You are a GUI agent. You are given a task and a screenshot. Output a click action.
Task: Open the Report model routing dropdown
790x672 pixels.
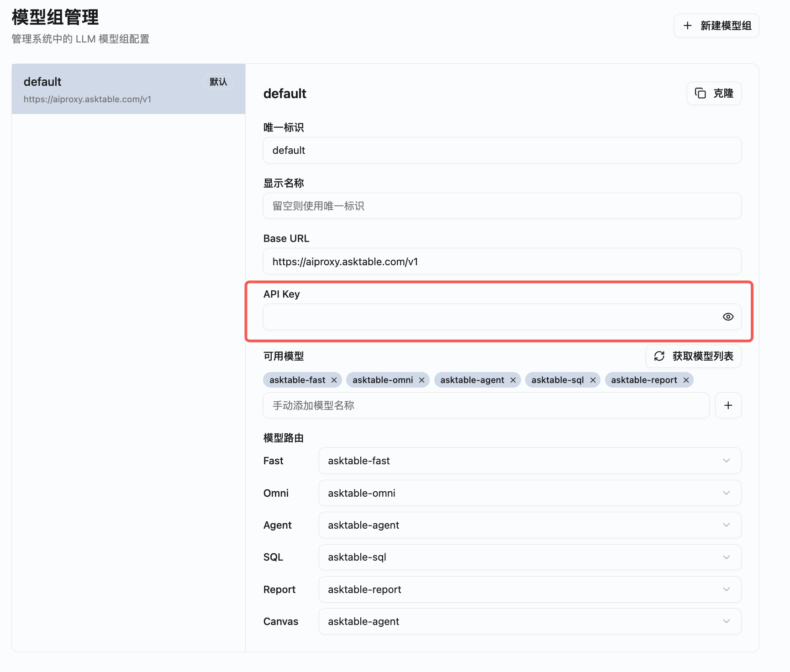click(726, 589)
